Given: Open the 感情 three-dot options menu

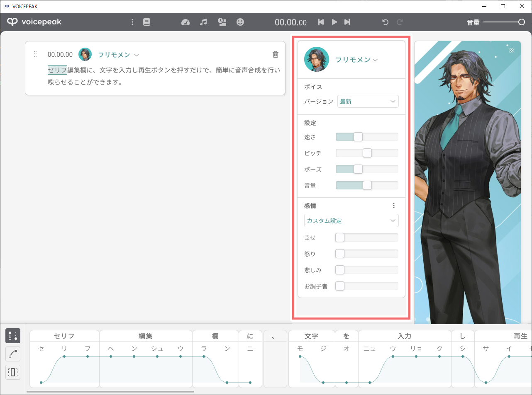Looking at the screenshot, I should point(394,206).
